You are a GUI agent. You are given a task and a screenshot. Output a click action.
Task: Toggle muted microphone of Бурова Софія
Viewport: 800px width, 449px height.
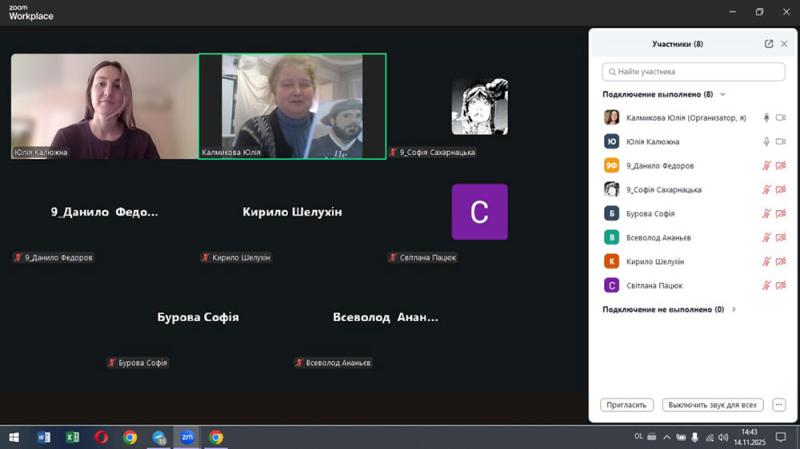tap(766, 213)
